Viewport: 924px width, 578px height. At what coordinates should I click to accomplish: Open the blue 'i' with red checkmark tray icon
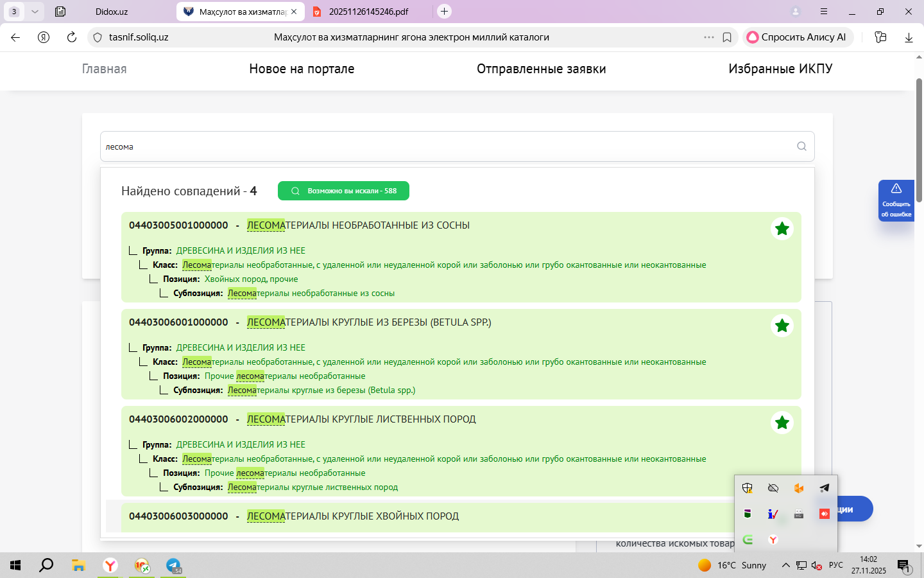pos(773,514)
